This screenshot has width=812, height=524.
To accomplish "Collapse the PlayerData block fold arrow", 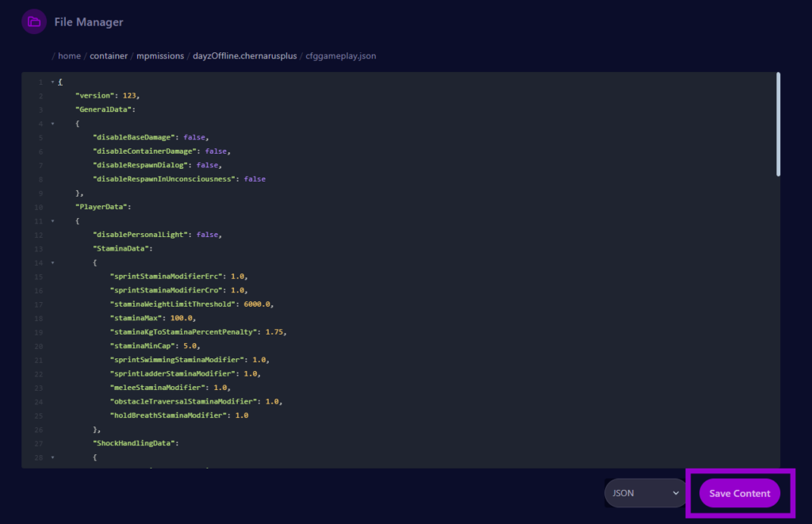I will click(52, 221).
